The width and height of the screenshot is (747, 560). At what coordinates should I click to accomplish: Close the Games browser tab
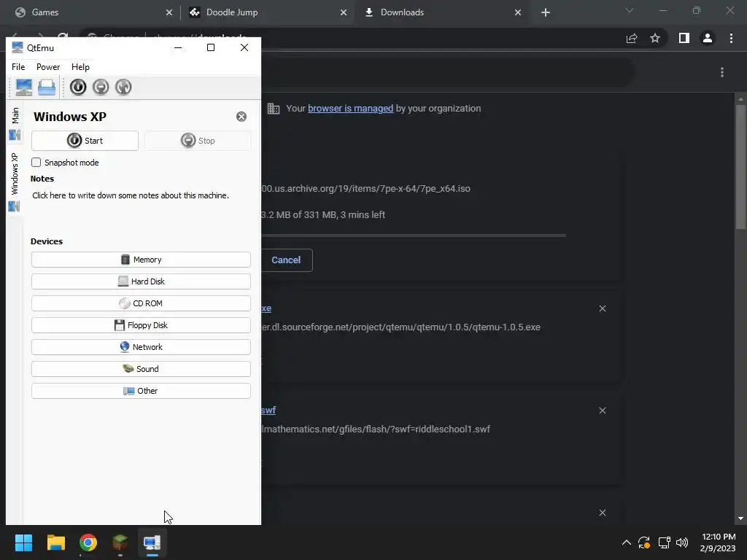coord(169,13)
